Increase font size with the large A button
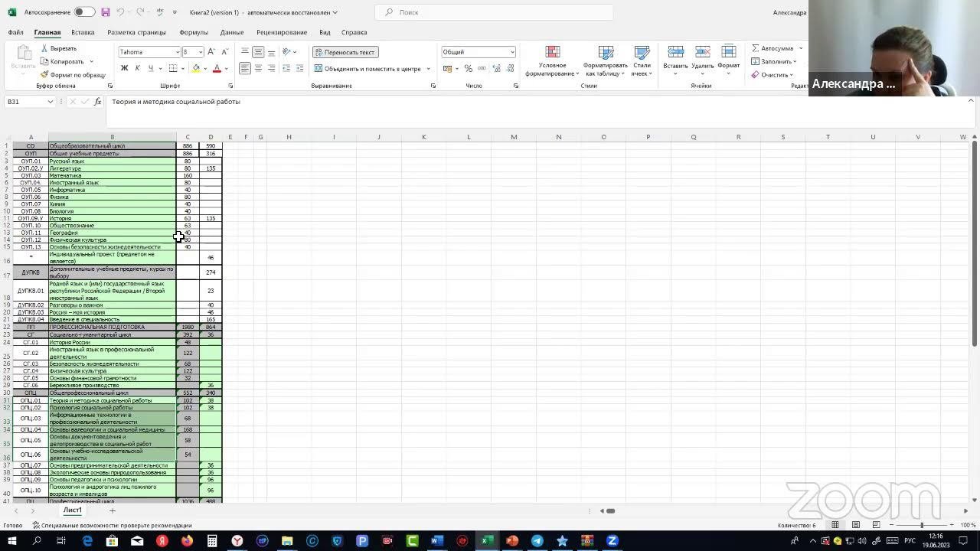Image resolution: width=980 pixels, height=551 pixels. tap(212, 52)
